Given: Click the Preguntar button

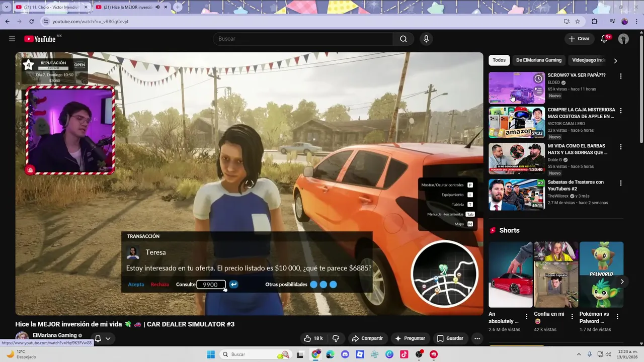Looking at the screenshot, I should point(410,338).
